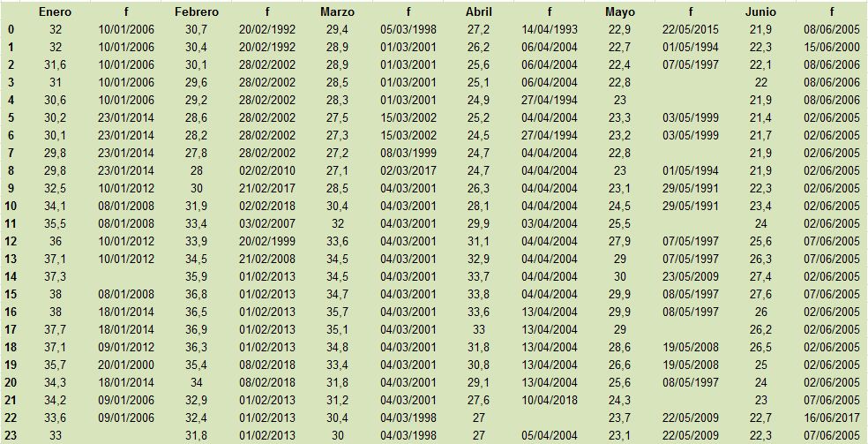
Task: Click Febrero value 36,9 in row 17
Action: click(x=197, y=330)
